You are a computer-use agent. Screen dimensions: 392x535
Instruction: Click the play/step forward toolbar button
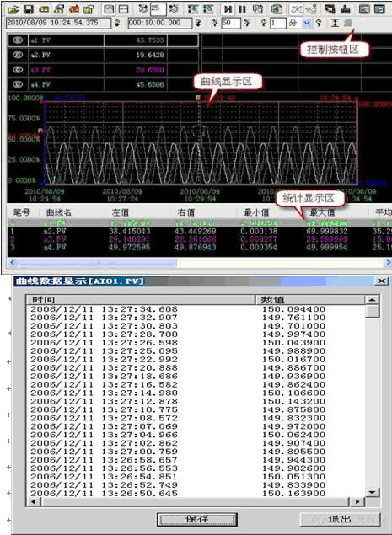pos(228,9)
